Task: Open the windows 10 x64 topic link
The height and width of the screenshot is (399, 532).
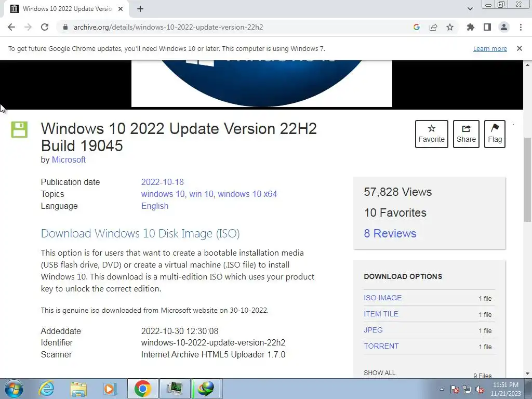Action: pos(247,194)
